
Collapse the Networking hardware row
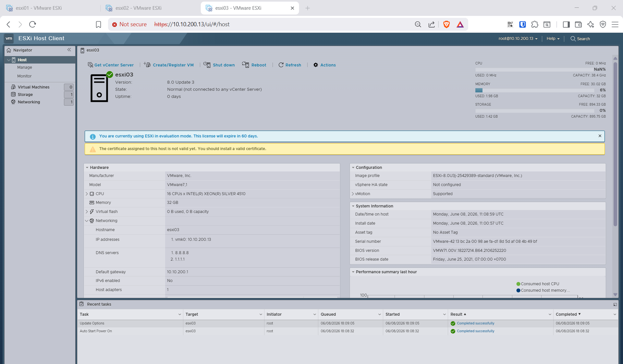click(87, 221)
